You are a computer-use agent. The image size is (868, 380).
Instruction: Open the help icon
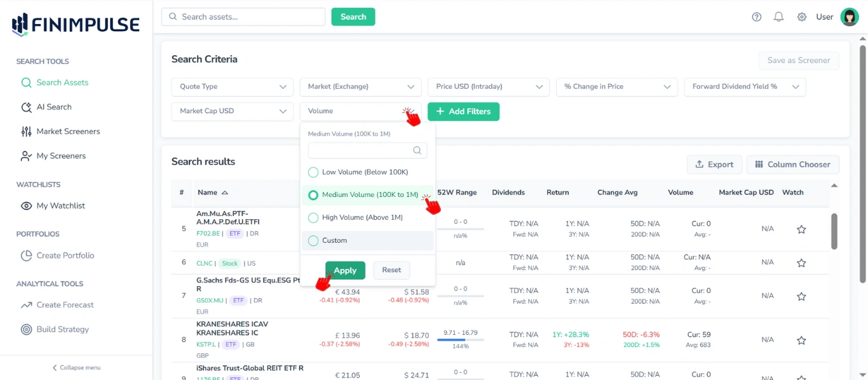pos(756,17)
